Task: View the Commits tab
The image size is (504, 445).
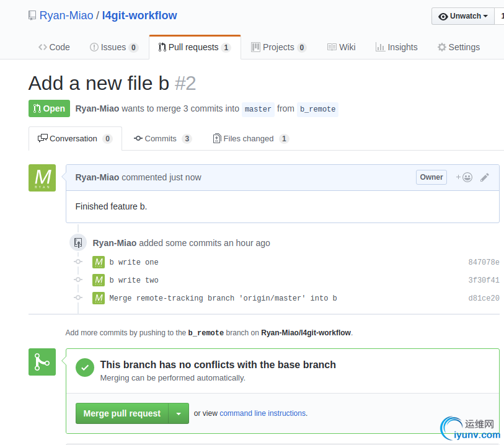Action: 162,138
